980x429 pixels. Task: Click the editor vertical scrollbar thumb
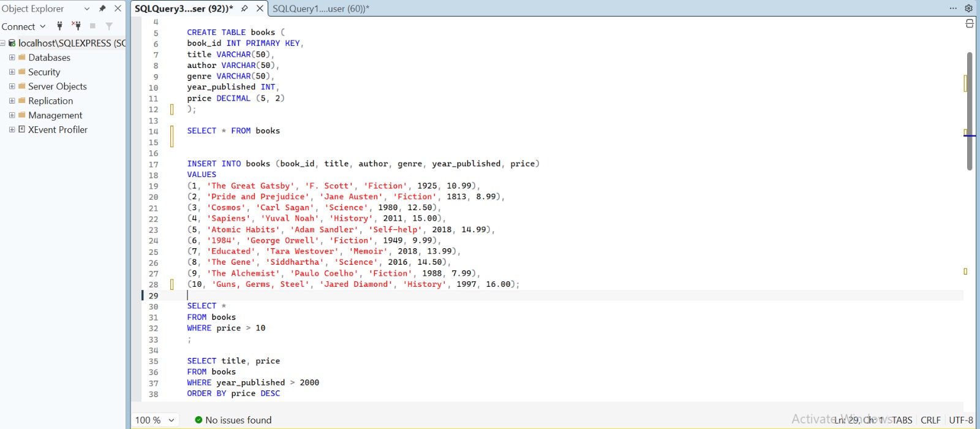970,111
